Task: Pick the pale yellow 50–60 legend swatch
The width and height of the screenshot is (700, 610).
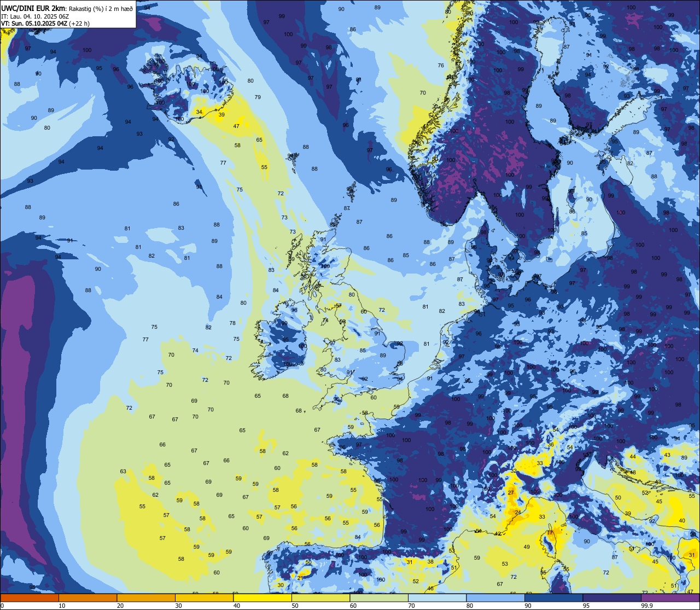Action: (x=320, y=597)
